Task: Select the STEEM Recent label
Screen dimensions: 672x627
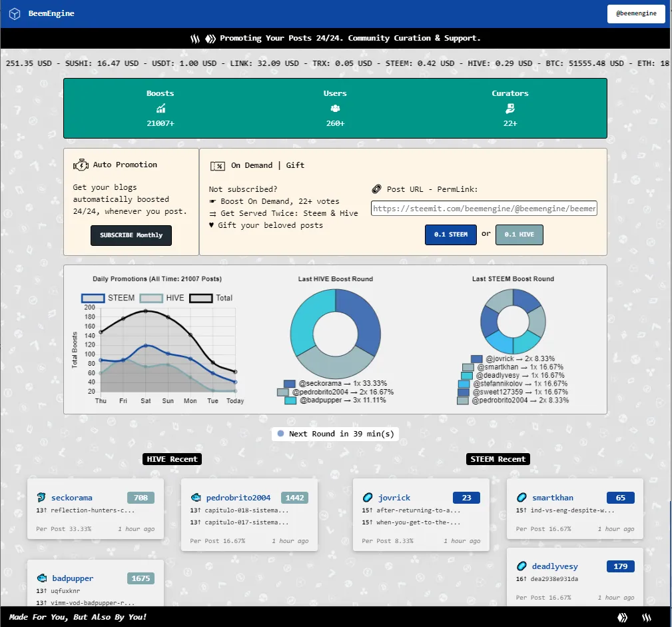Action: 498,459
